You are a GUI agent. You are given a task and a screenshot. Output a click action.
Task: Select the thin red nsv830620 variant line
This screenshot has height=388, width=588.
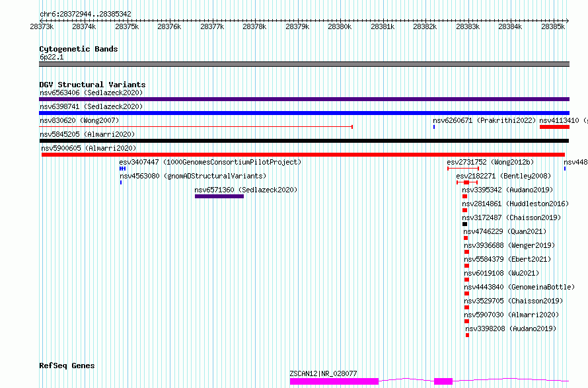click(x=196, y=127)
